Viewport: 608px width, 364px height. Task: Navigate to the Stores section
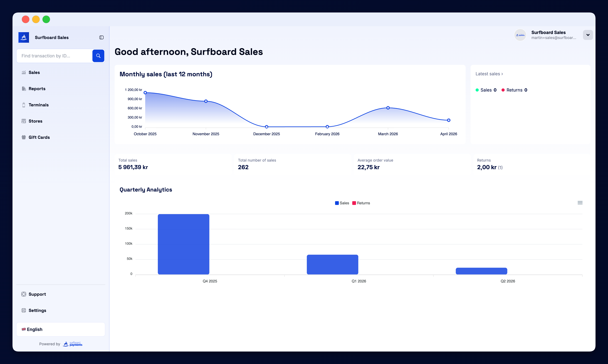pyautogui.click(x=36, y=121)
